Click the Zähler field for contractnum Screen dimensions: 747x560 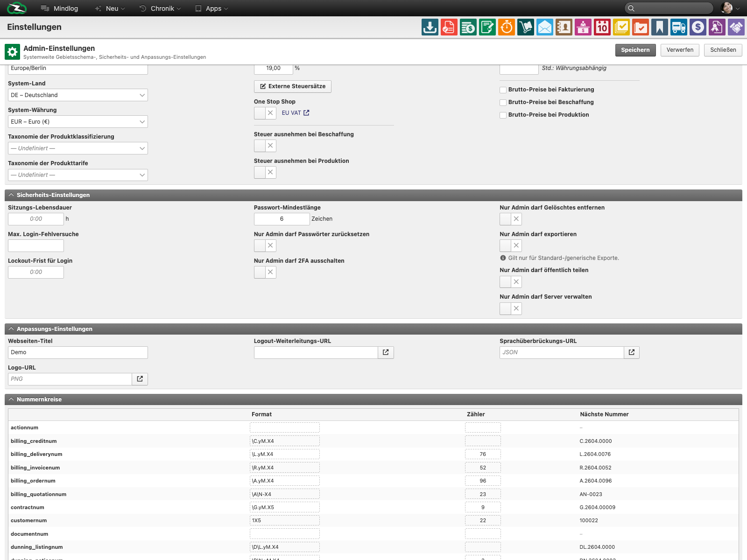pos(483,507)
